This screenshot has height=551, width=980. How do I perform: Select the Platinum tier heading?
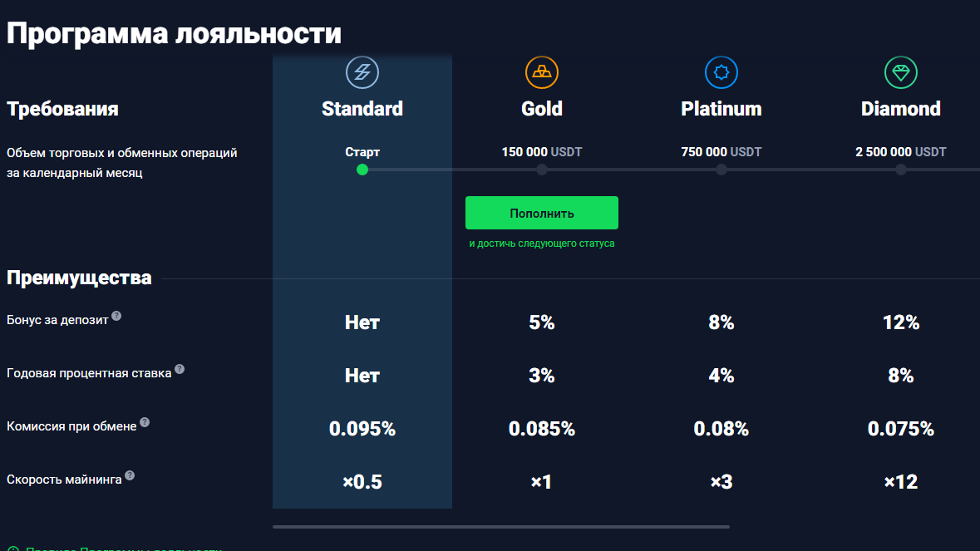click(x=721, y=109)
